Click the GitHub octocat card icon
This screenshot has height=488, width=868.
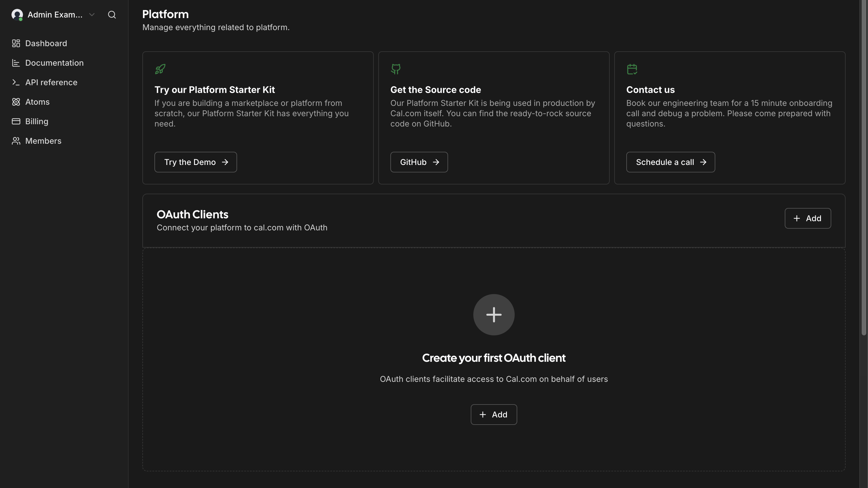point(396,69)
